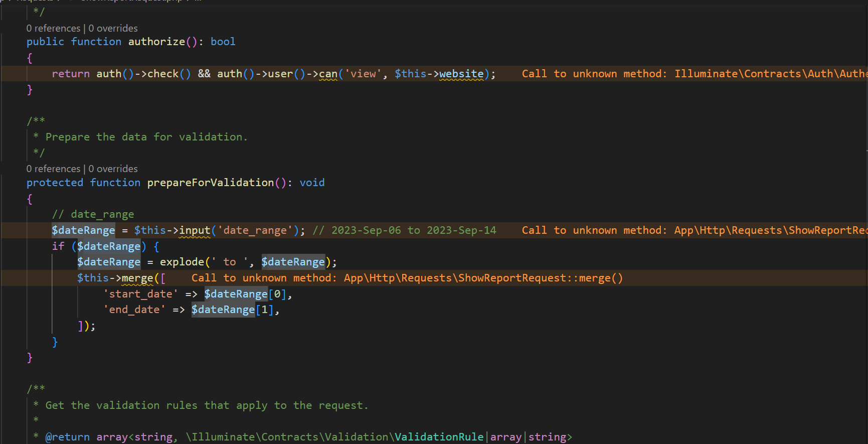
Task: Click '0 references' CodeLens above prepareForValidation
Action: (53, 169)
